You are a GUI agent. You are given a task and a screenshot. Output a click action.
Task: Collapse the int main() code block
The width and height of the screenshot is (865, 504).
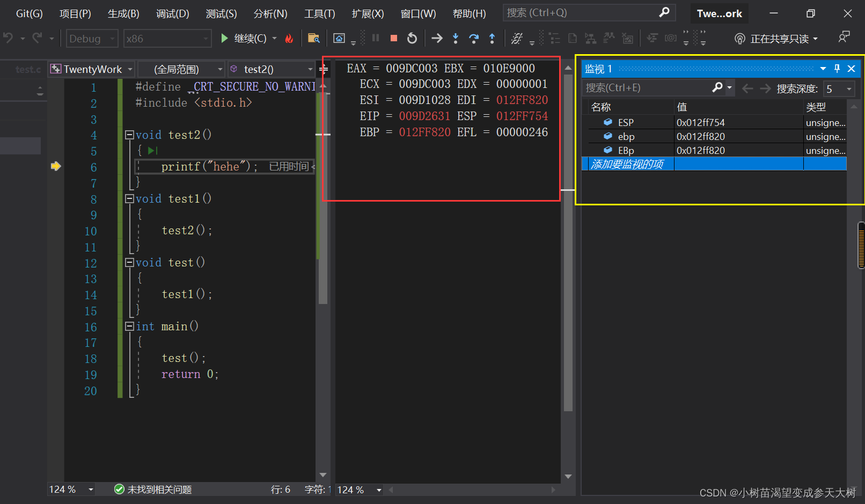click(x=129, y=326)
